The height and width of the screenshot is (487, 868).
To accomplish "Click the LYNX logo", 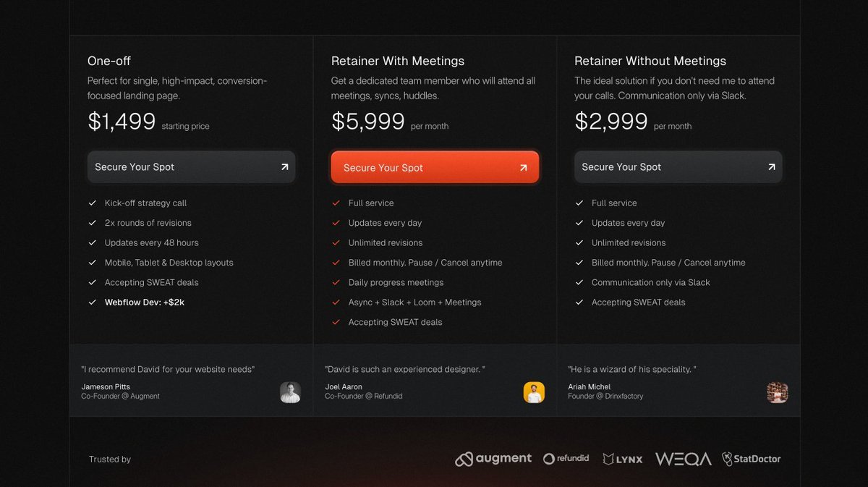I will 622,459.
